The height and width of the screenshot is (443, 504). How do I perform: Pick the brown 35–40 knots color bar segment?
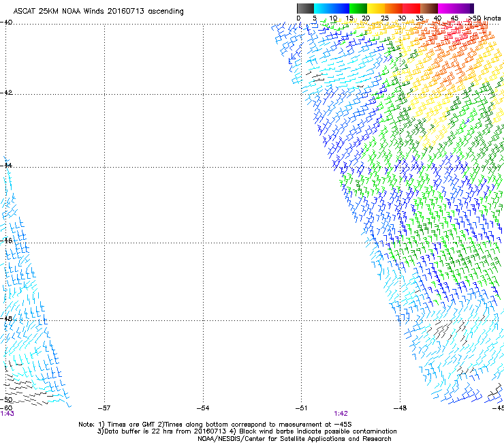(x=429, y=8)
